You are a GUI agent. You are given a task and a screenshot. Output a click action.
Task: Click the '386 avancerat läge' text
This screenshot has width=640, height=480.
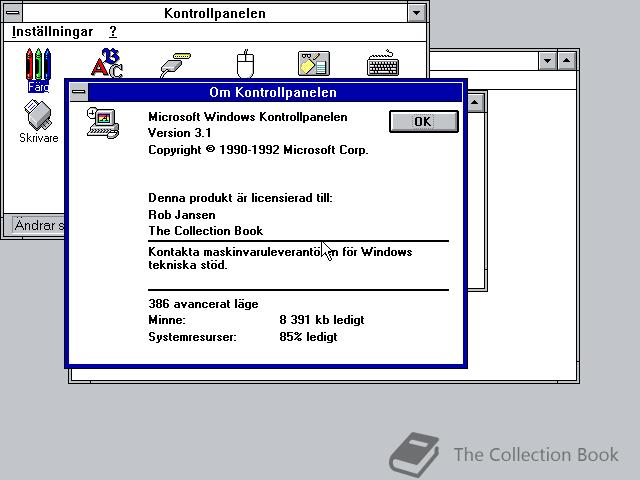tap(203, 304)
